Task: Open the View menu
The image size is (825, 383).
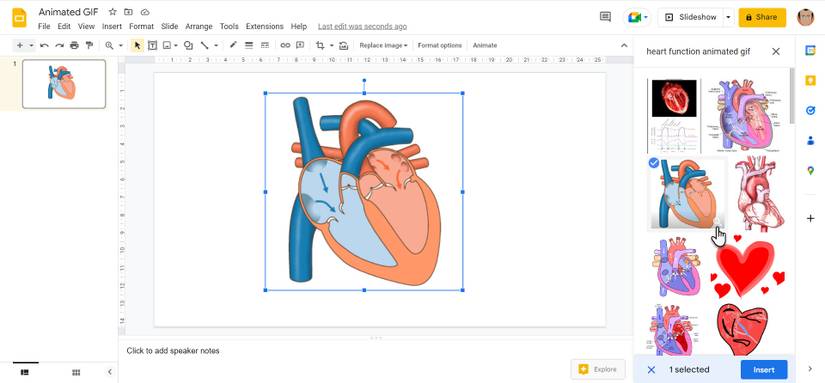Action: click(x=86, y=26)
